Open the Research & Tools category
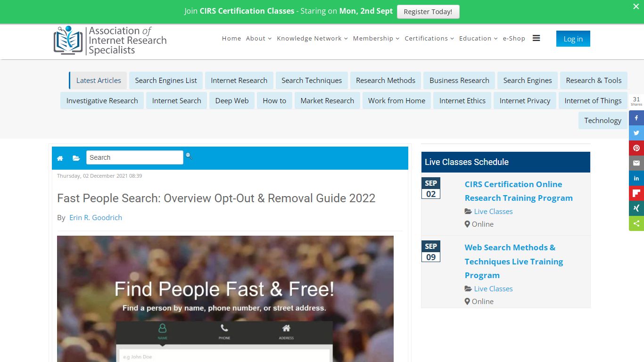 click(594, 81)
